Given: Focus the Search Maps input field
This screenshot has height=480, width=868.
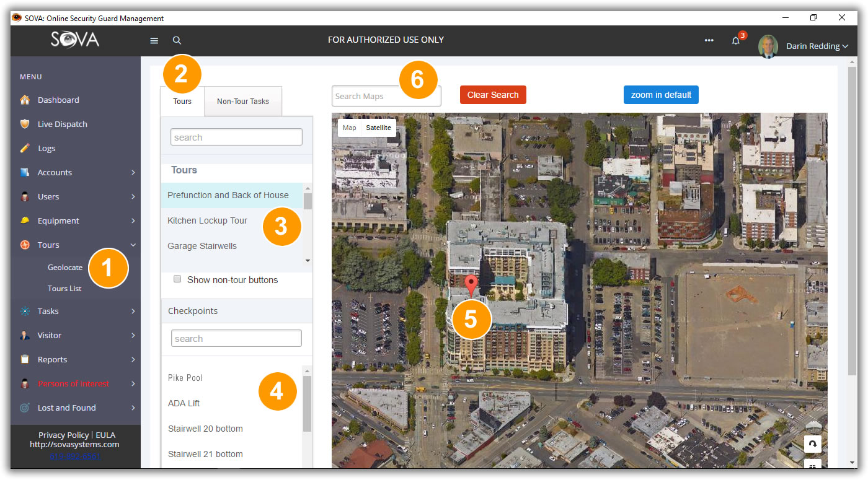Looking at the screenshot, I should pos(386,96).
